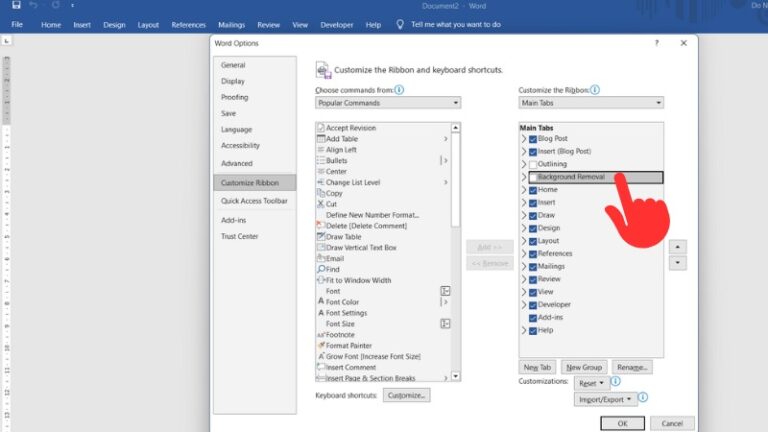Expand the Home tab tree node
This screenshot has width=768, height=432.
click(x=523, y=190)
